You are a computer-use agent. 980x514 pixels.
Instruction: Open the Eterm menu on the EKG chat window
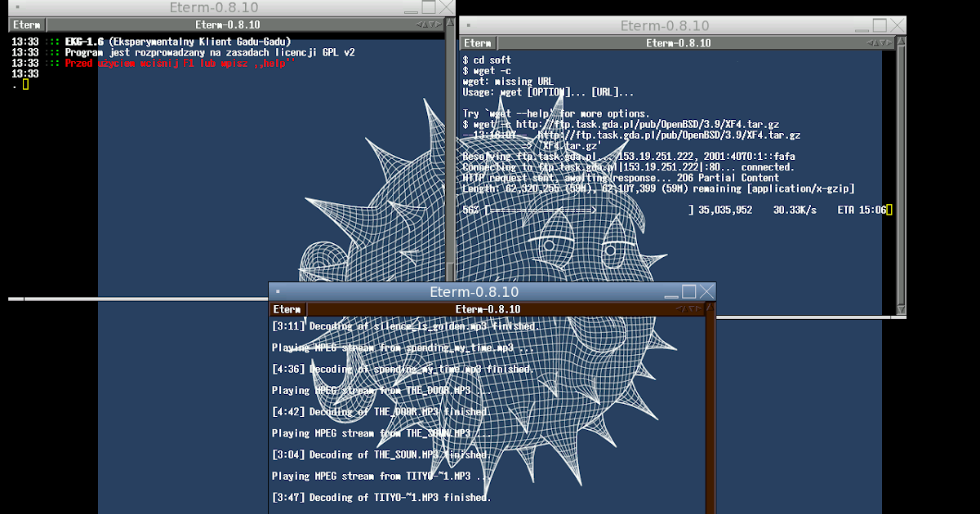tap(27, 24)
